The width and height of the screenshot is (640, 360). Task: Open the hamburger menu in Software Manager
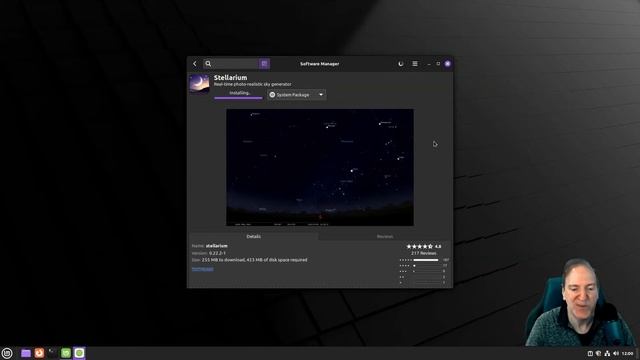coord(415,64)
